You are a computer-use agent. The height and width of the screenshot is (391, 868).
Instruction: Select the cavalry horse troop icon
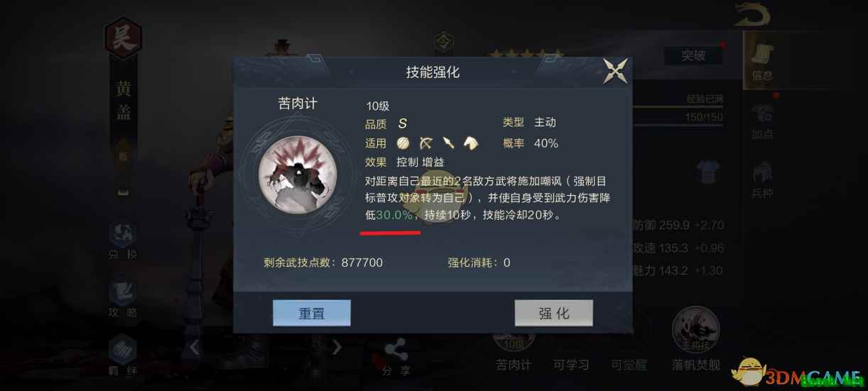click(x=471, y=143)
